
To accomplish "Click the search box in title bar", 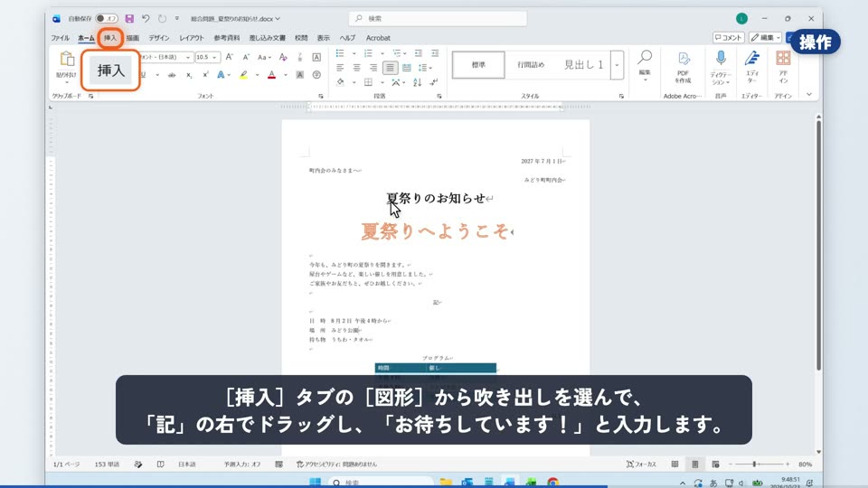I will (x=438, y=18).
